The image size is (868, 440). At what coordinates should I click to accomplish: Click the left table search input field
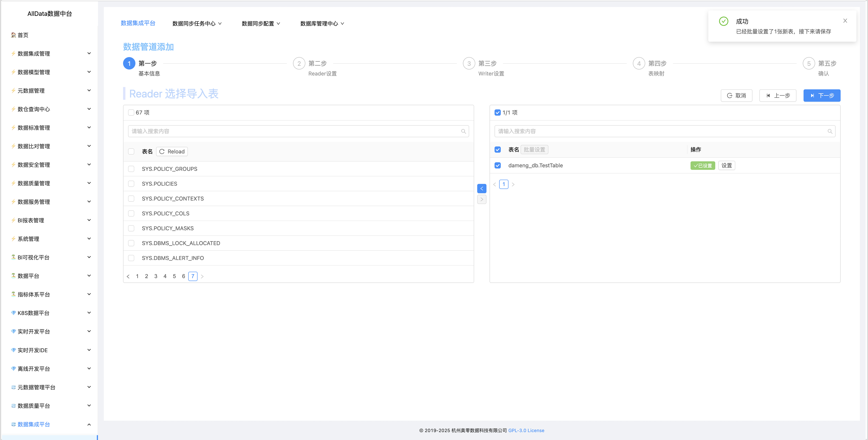pyautogui.click(x=293, y=131)
